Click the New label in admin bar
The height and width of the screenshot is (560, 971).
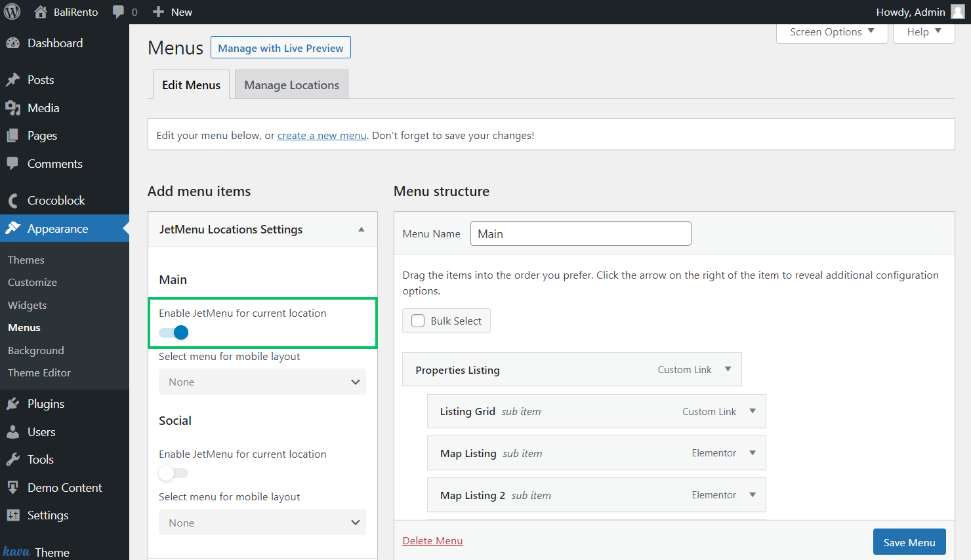point(182,12)
